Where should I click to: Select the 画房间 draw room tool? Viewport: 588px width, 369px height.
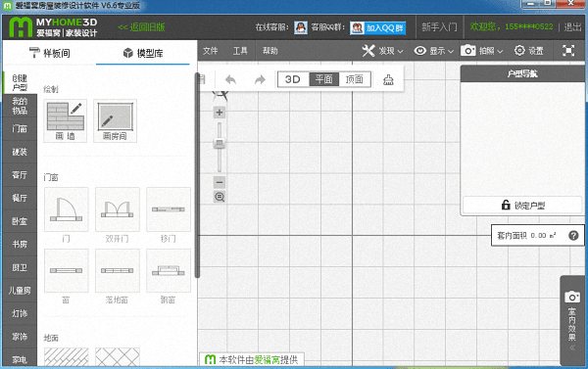pyautogui.click(x=115, y=120)
